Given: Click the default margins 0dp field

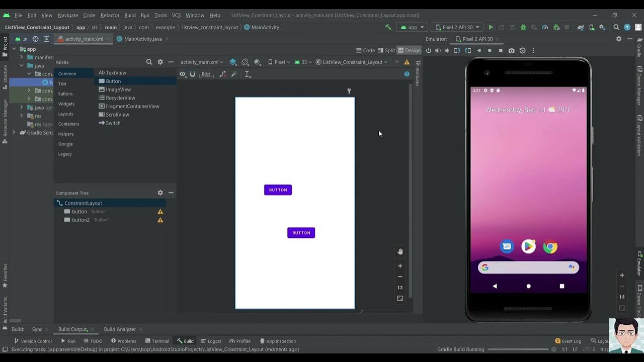Looking at the screenshot, I should pos(206,74).
